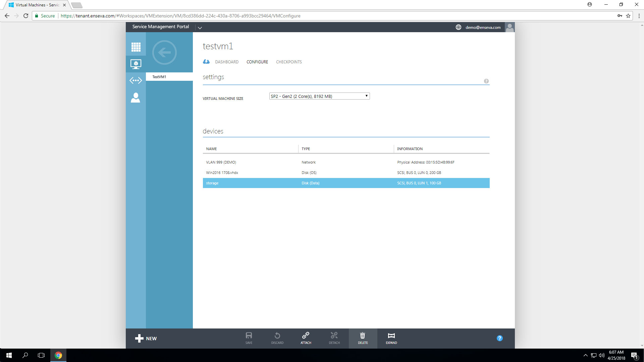Click the saved password key icon

[x=620, y=16]
